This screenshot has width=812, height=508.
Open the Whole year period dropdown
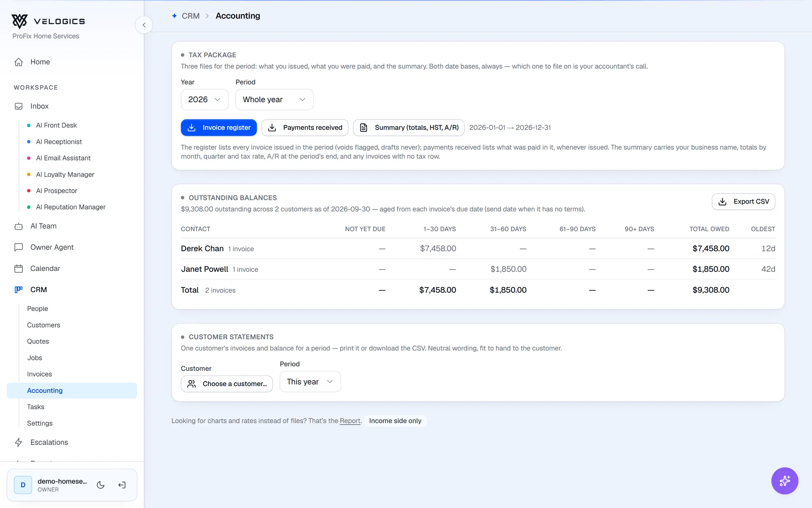pos(274,99)
